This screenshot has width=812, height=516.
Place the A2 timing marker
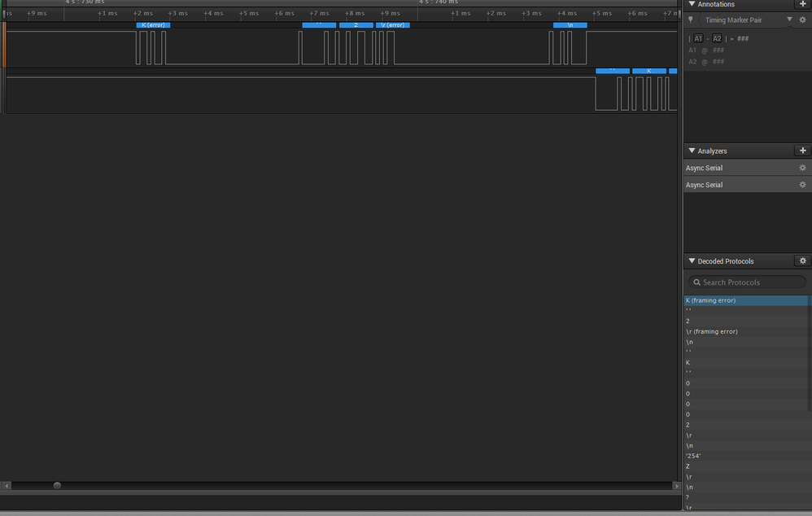pyautogui.click(x=717, y=38)
